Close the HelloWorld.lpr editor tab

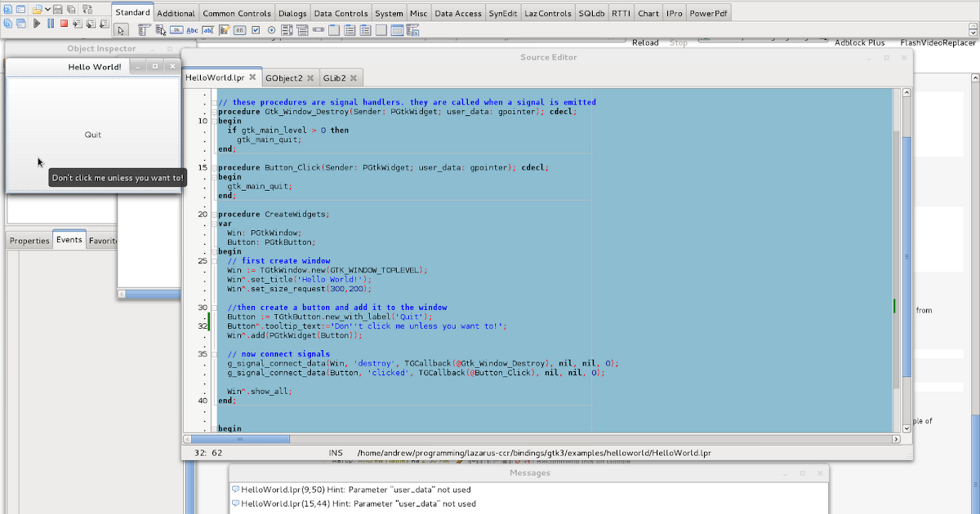click(252, 78)
